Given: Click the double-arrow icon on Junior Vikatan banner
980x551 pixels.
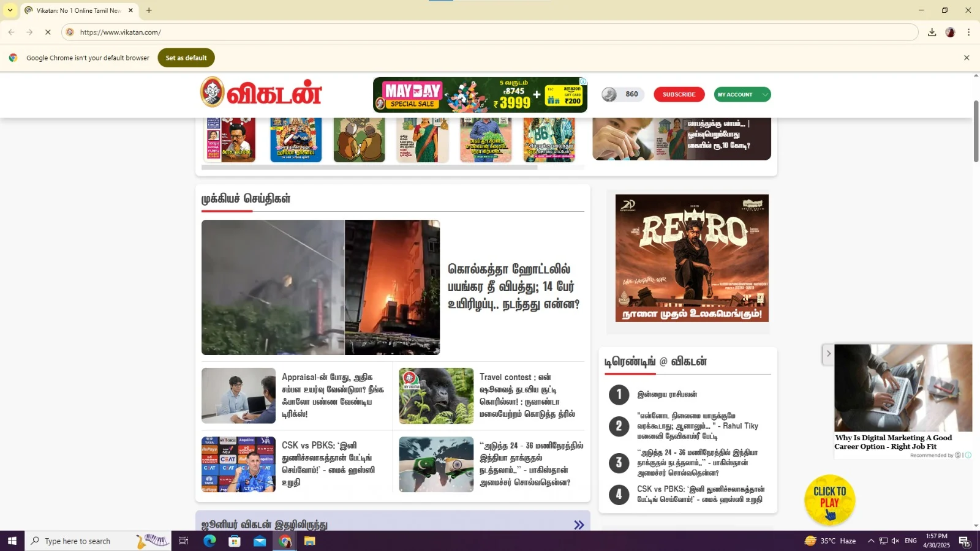Looking at the screenshot, I should point(578,525).
